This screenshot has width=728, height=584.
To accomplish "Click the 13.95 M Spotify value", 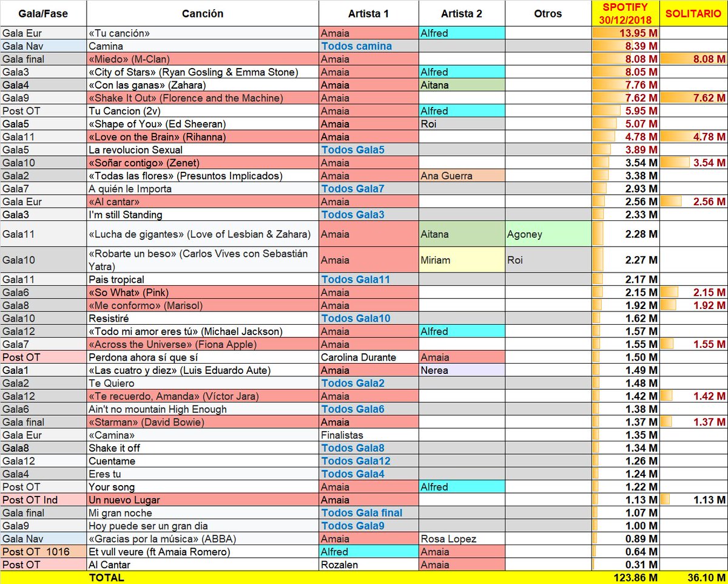I will click(626, 33).
